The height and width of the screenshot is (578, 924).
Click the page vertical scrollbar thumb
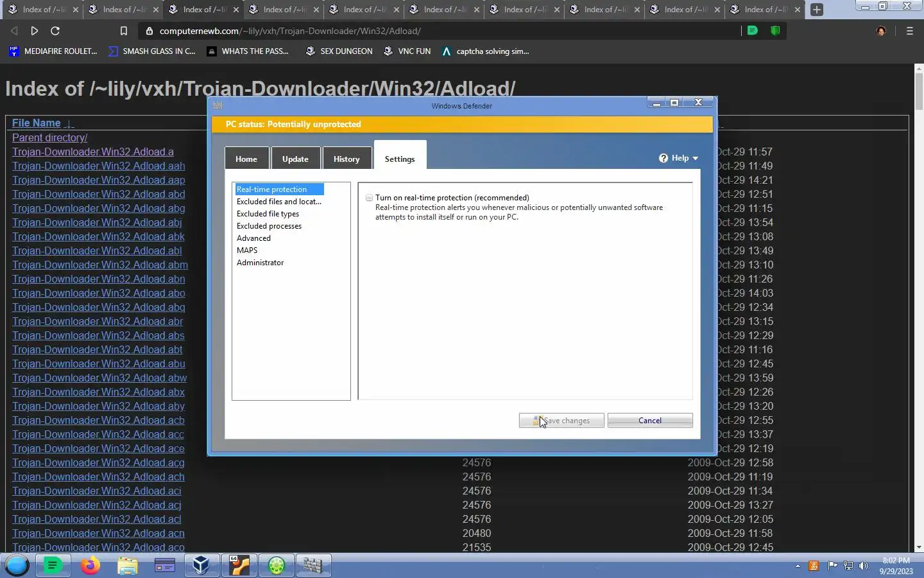(919, 90)
